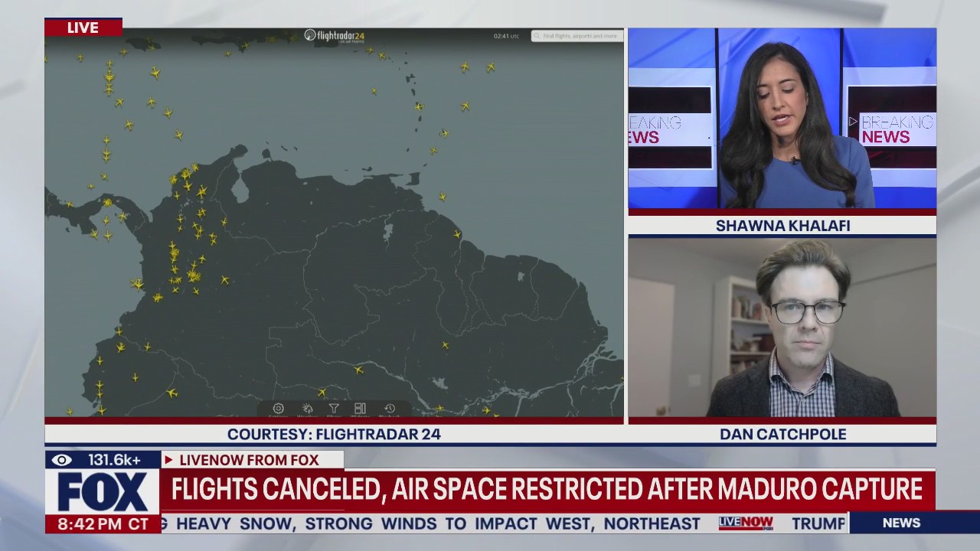Switch to the NEWS tab
Viewport: 980px width, 551px height.
[x=900, y=523]
